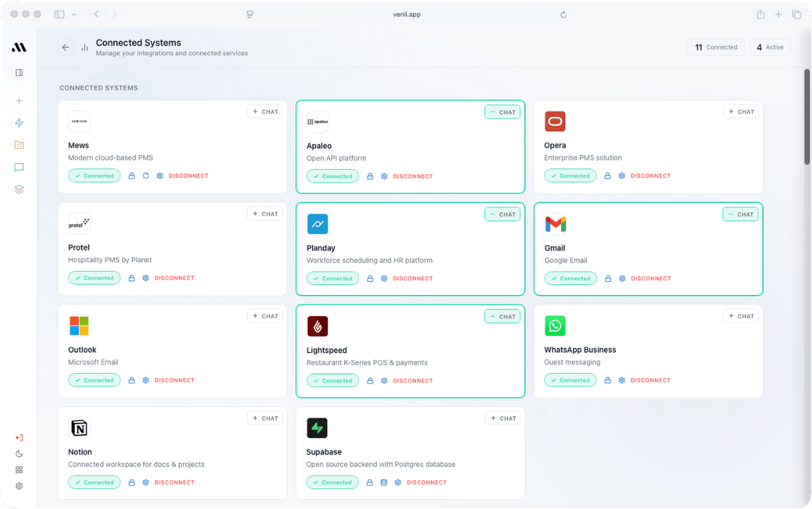Enable chat for Notion
The image size is (812, 509).
pyautogui.click(x=265, y=418)
